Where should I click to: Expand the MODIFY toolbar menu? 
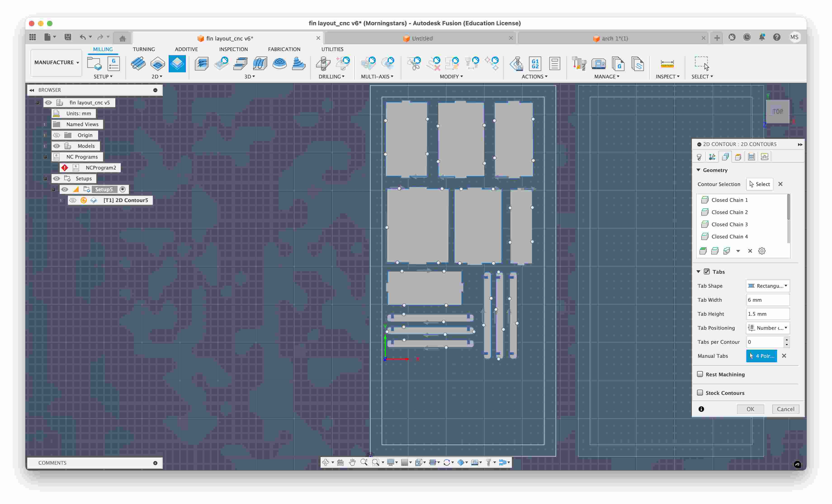[x=451, y=77]
